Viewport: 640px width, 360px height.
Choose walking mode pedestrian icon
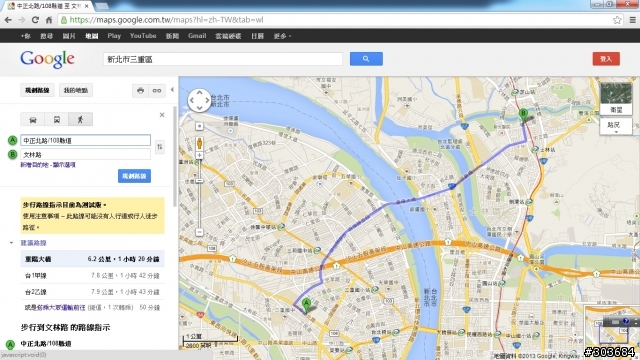(80, 120)
